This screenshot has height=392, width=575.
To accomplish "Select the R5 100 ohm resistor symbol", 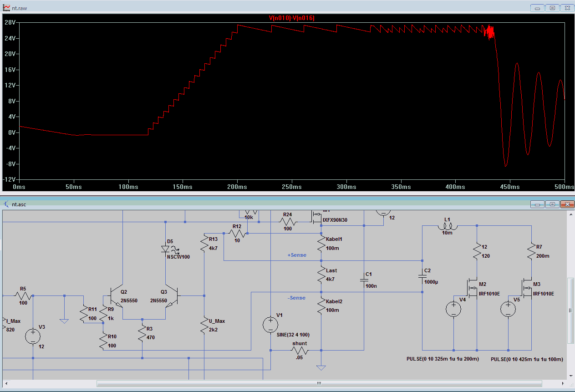I will point(22,296).
